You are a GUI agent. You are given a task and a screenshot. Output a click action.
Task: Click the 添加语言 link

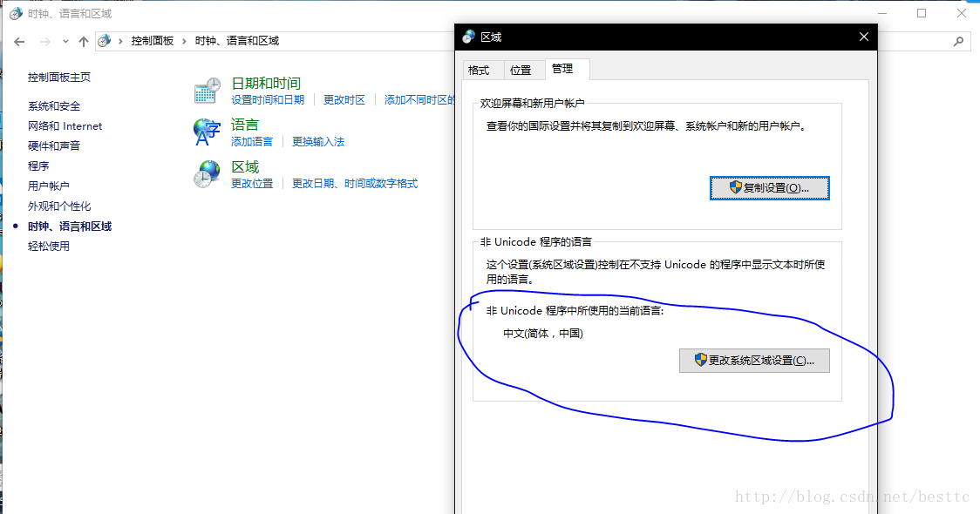click(252, 142)
